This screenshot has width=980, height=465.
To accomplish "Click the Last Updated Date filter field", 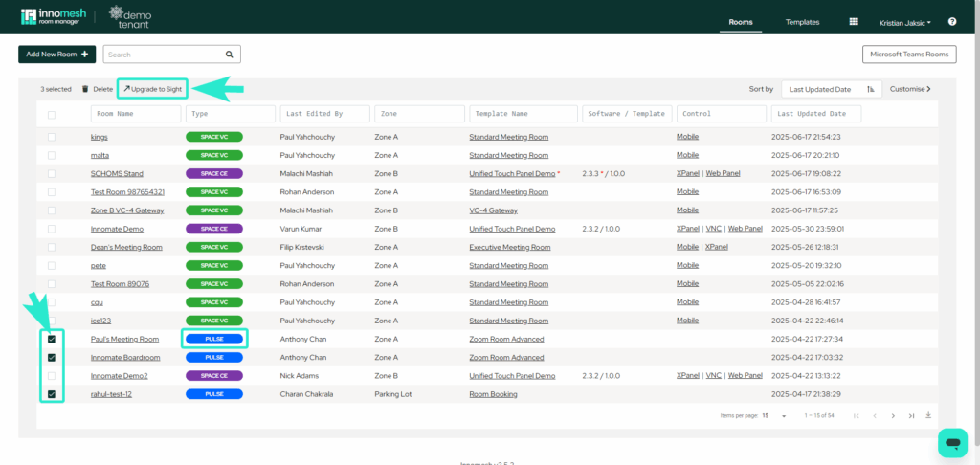I will point(816,114).
